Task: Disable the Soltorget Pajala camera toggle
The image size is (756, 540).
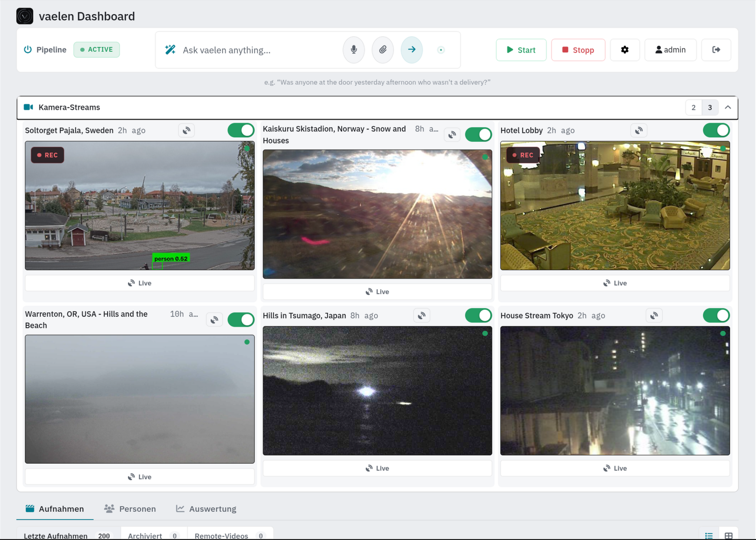Action: 241,130
